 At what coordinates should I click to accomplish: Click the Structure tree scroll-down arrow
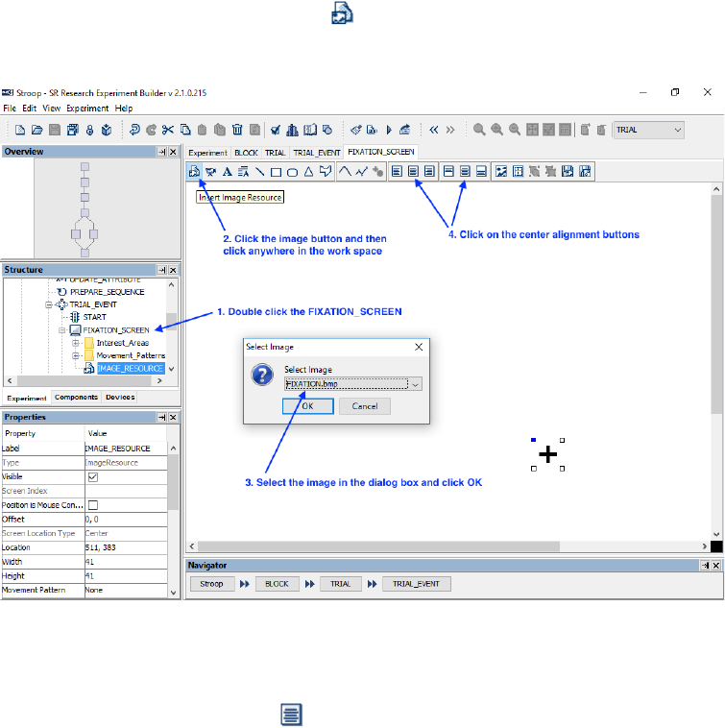coord(171,369)
